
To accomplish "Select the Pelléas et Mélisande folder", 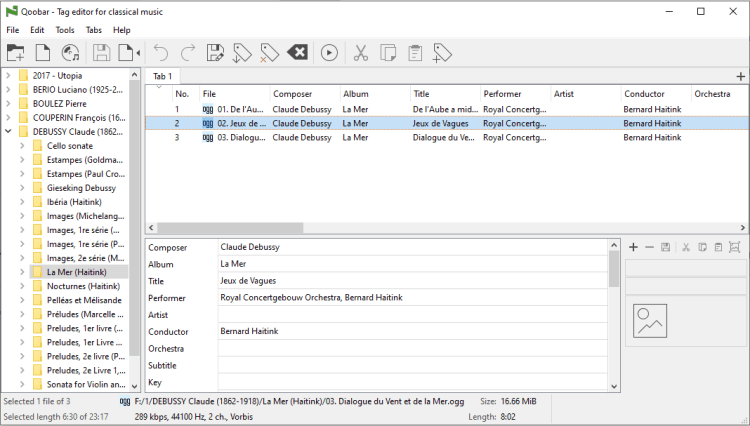I will [84, 300].
